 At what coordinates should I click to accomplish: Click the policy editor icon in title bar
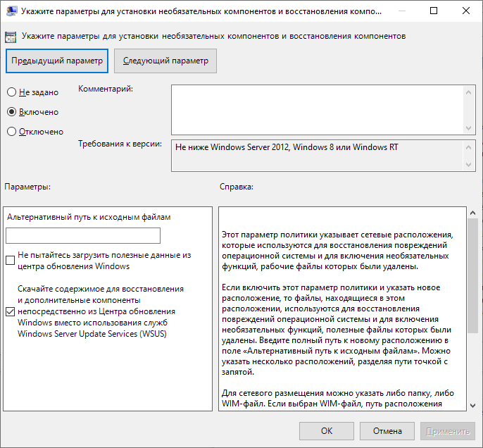pyautogui.click(x=11, y=11)
